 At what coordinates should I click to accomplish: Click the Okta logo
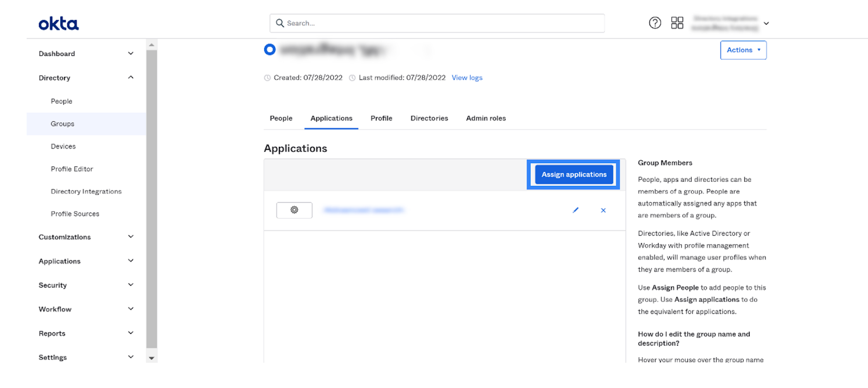[x=59, y=24]
